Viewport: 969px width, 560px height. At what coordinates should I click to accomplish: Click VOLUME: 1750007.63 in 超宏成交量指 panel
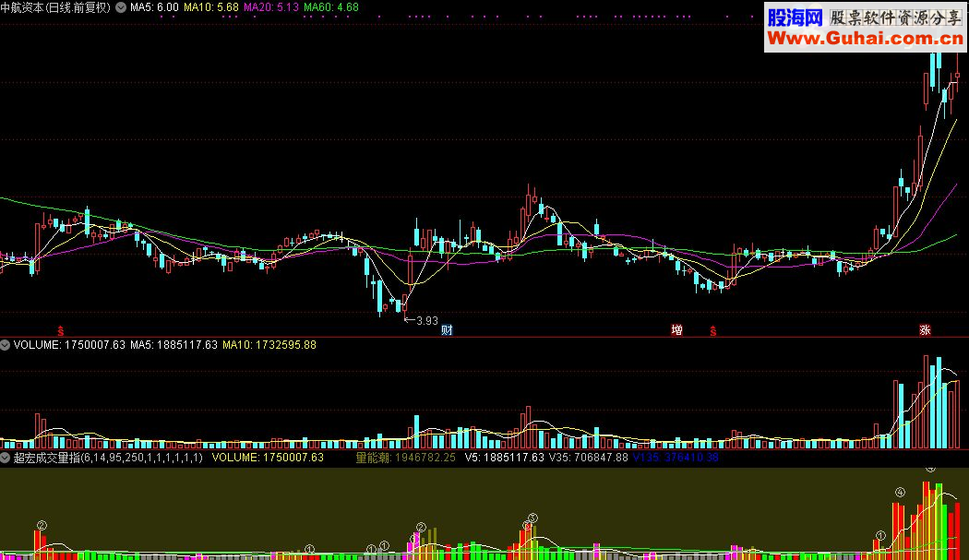tap(268, 458)
